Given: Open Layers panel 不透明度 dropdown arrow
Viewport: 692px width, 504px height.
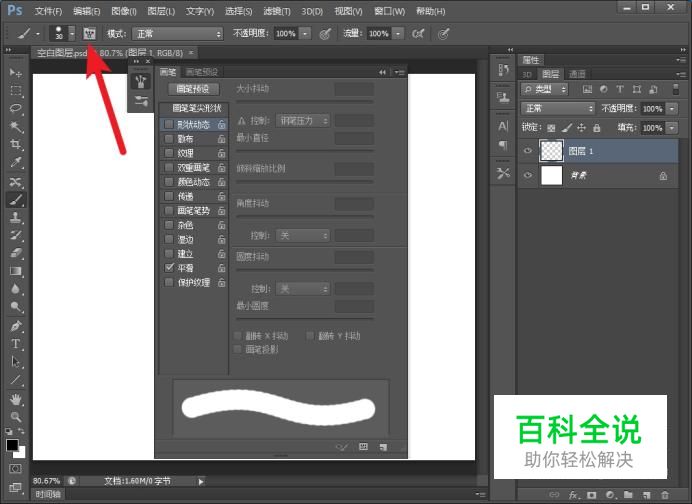Looking at the screenshot, I should [672, 109].
